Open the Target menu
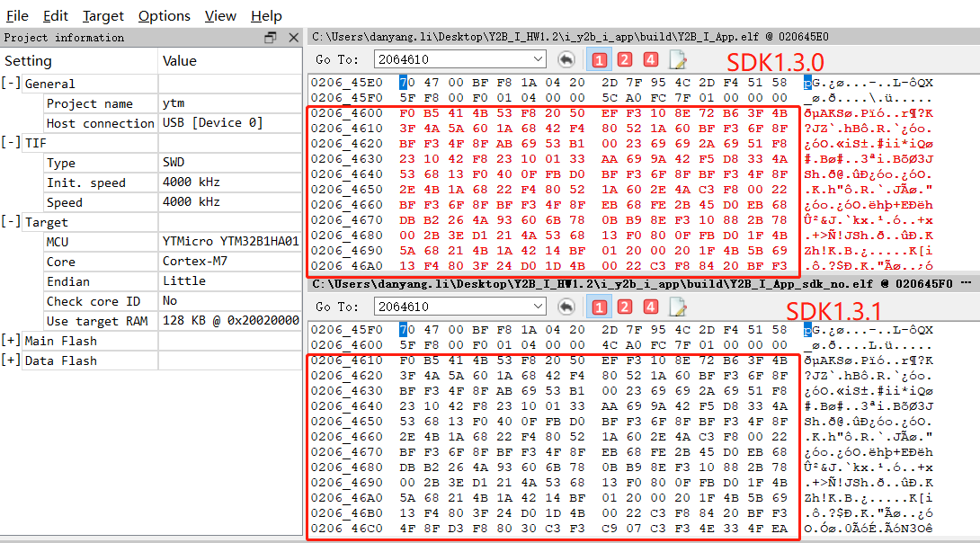This screenshot has width=980, height=543. pyautogui.click(x=103, y=16)
